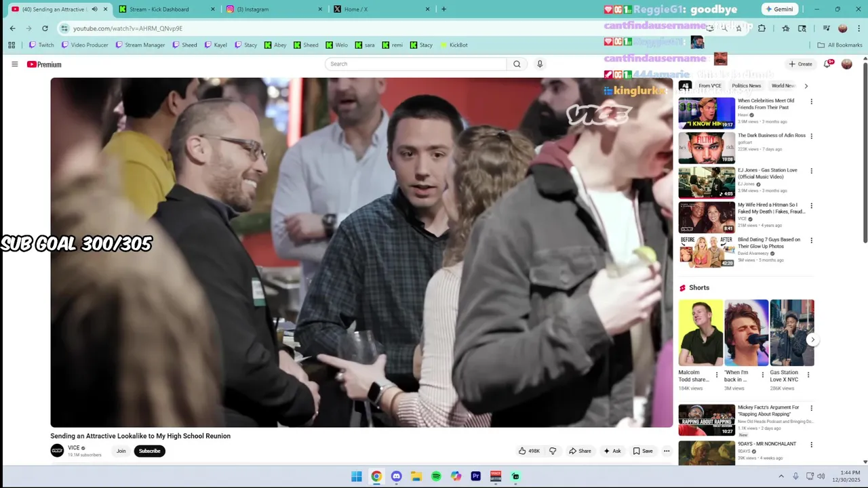
Task: Open options for 'When Celebrities Meet Old Friends'
Action: point(811,102)
